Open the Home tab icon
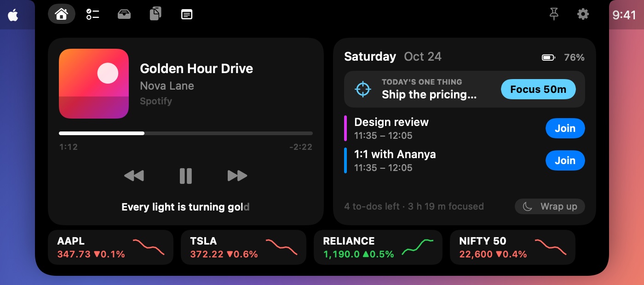 pos(62,14)
